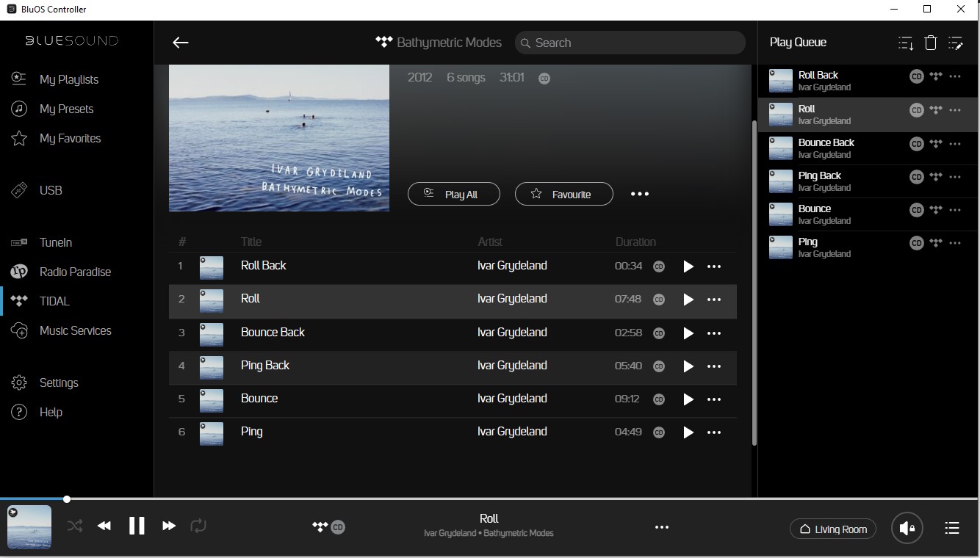
Task: Open Radio Paradise service
Action: click(x=61, y=272)
